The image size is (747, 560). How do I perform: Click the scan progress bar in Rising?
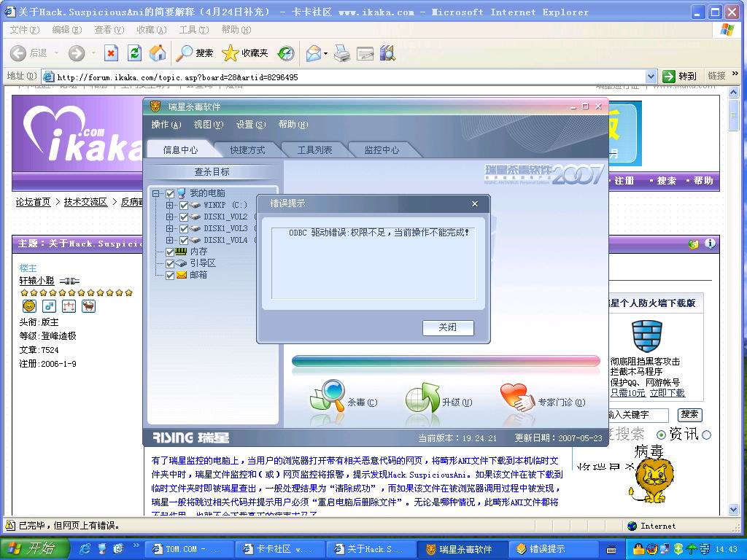coord(446,361)
